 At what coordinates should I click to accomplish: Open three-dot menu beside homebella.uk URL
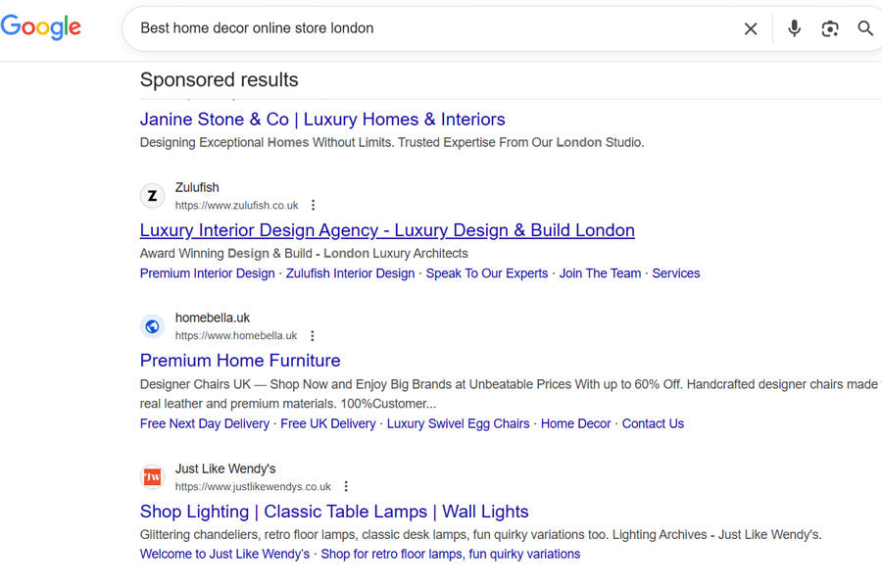(x=313, y=336)
